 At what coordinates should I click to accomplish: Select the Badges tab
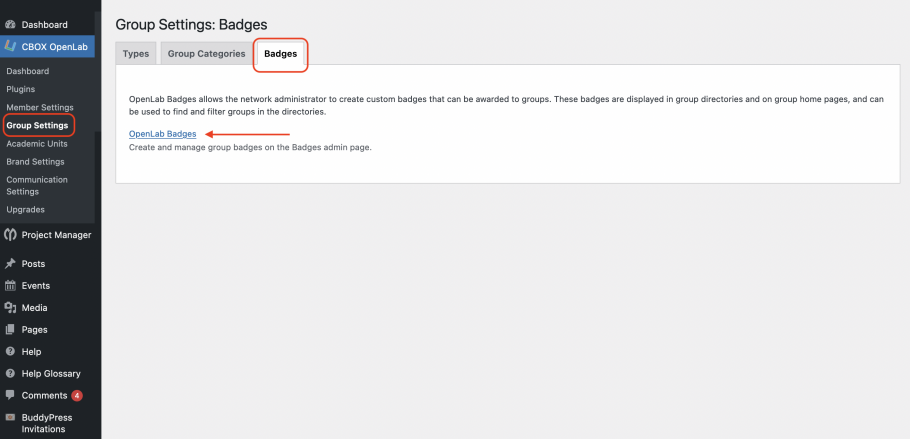[281, 54]
